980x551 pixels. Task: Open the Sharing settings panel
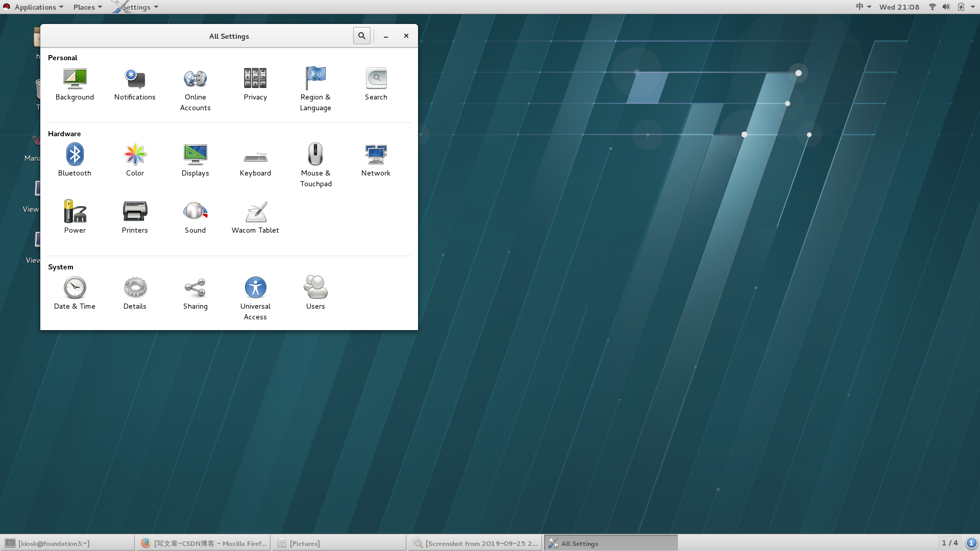point(195,288)
